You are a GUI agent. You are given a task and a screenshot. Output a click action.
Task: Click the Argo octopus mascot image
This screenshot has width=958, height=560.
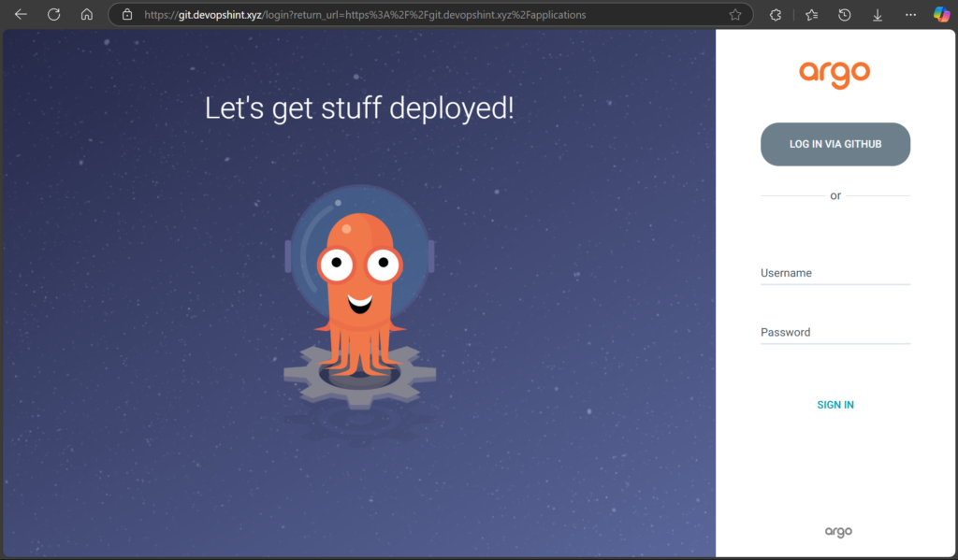360,297
